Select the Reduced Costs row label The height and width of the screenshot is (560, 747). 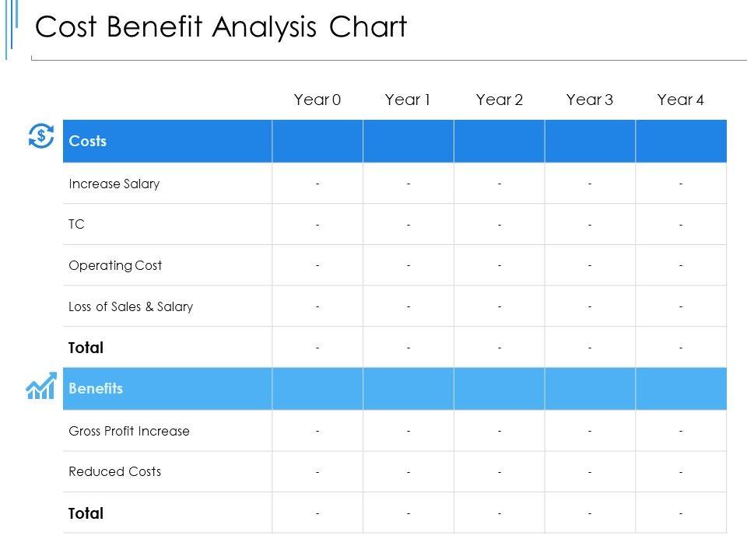[x=114, y=471]
